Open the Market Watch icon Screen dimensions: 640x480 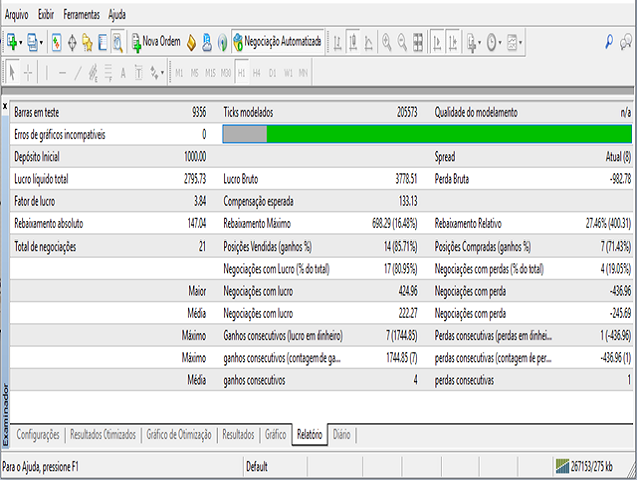(56, 42)
